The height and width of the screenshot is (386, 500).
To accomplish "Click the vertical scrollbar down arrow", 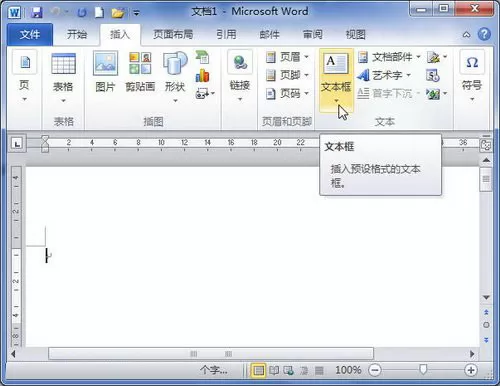I will [x=486, y=297].
